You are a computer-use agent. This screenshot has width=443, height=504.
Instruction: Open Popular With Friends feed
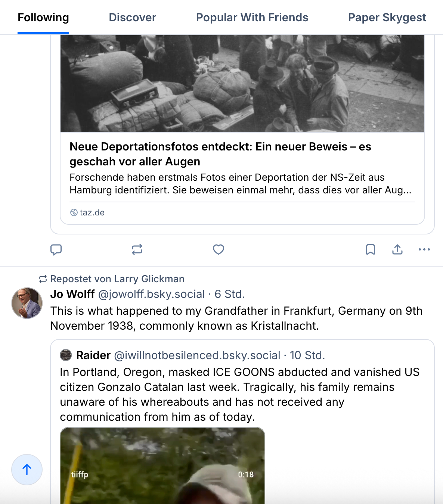pos(252,18)
